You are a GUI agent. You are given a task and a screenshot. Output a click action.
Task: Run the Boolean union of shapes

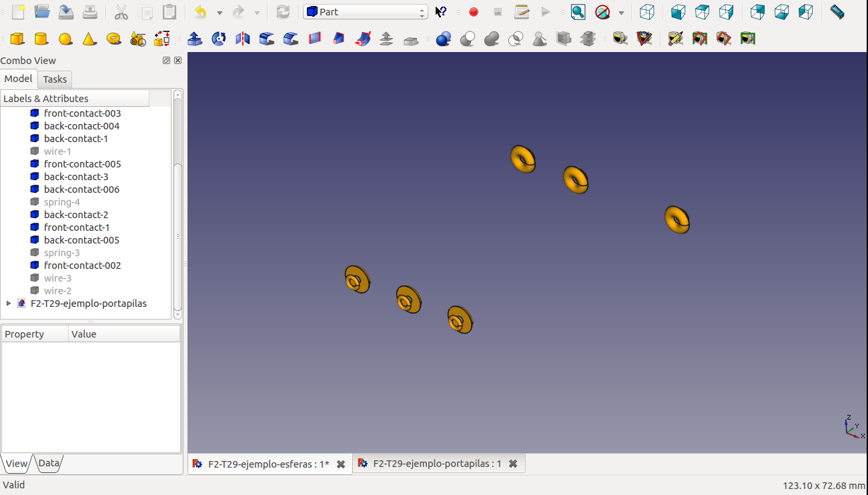[x=492, y=39]
